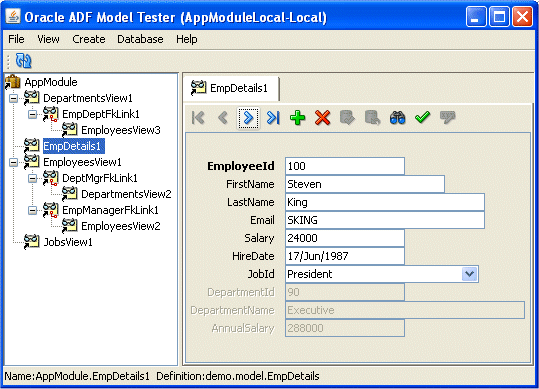Screen dimensions: 539x389
Task: Open the Create menu
Action: [x=89, y=39]
